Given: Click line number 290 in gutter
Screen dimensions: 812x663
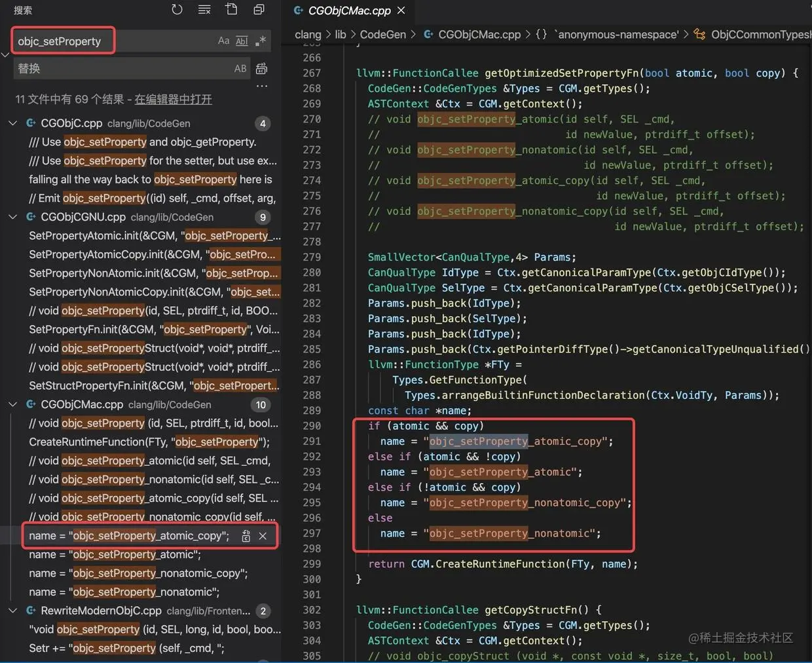Looking at the screenshot, I should click(312, 426).
